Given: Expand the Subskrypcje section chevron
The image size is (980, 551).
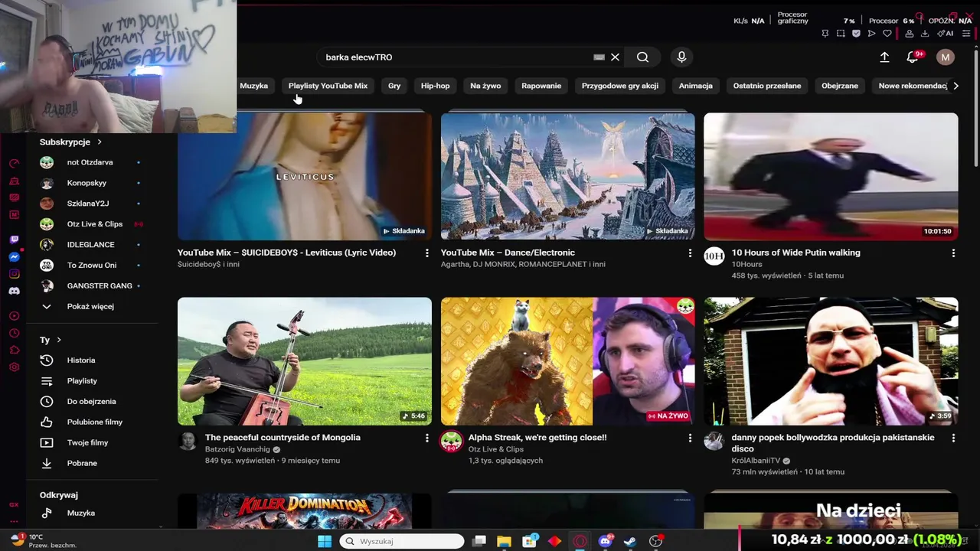Looking at the screenshot, I should pos(100,142).
